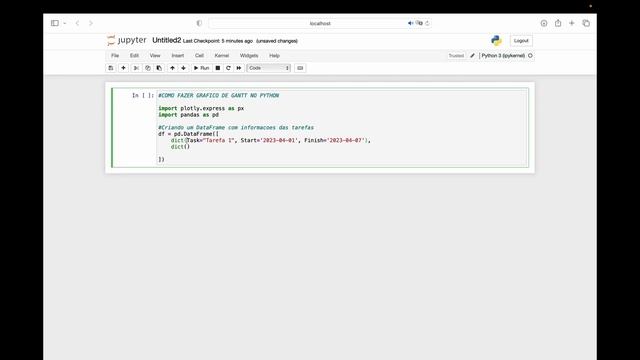
Task: Insert a cell below with plus icon
Action: (123, 68)
